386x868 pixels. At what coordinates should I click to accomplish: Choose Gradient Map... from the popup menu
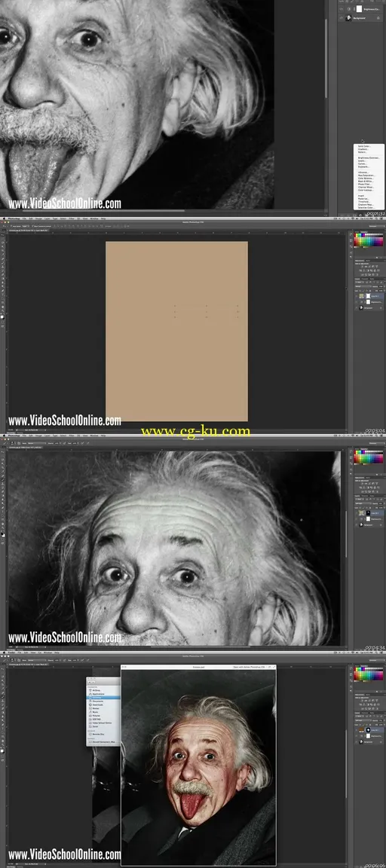[366, 205]
